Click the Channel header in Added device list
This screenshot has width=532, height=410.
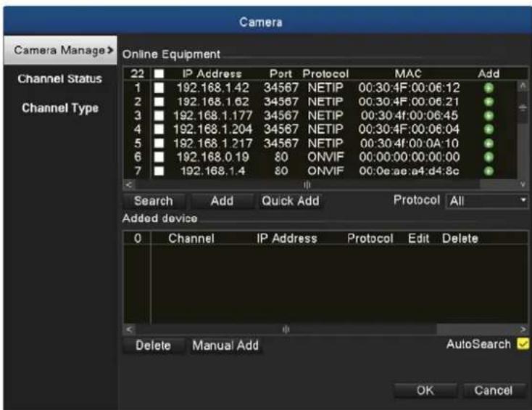coord(191,239)
